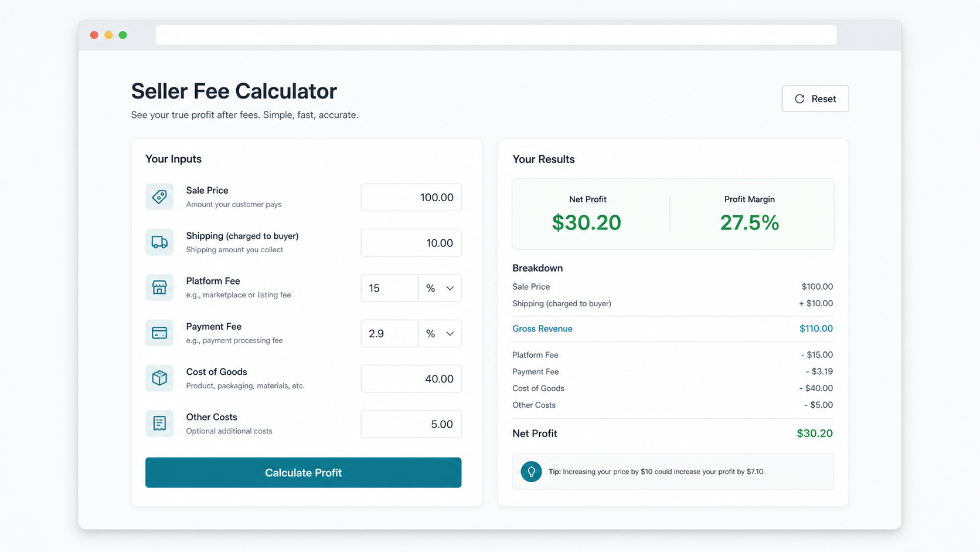The image size is (980, 552).
Task: Focus the Shipping amount input field
Action: point(411,243)
